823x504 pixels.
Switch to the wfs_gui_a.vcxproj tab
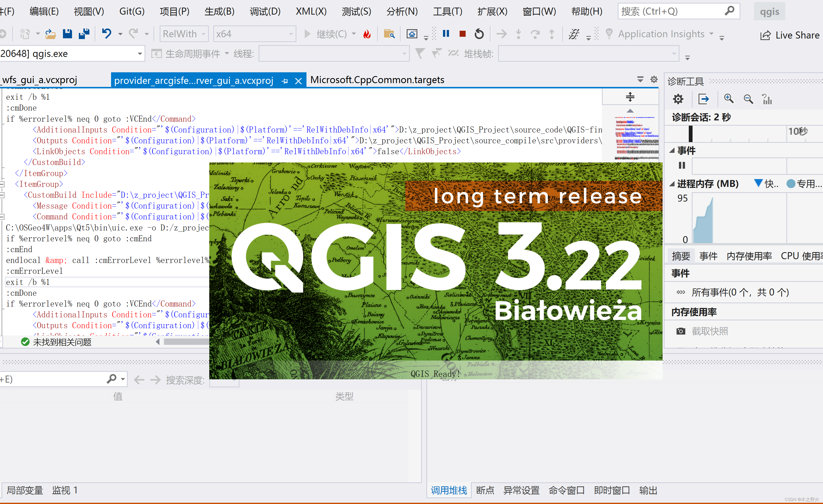pos(40,80)
